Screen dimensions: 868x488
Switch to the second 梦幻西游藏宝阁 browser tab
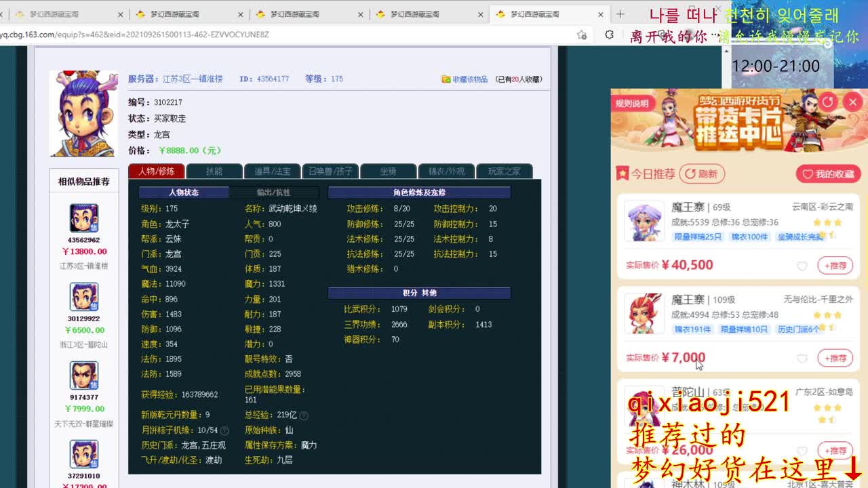[188, 14]
